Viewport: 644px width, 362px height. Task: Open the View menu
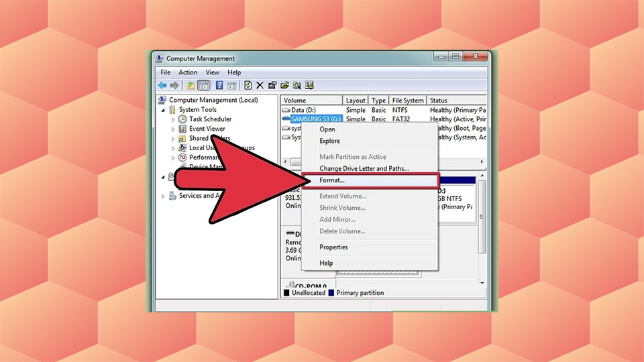point(213,72)
